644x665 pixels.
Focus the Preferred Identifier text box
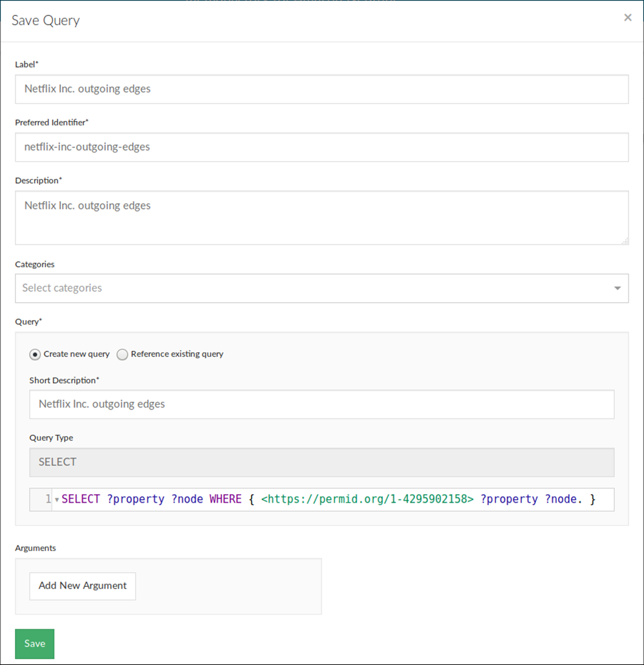point(322,147)
